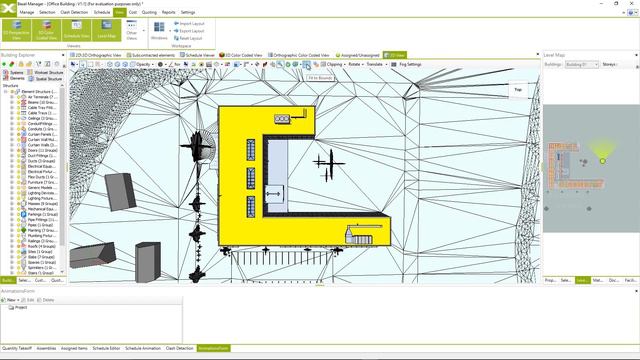
Task: Launch Schedule View from the ribbon
Action: pyautogui.click(x=76, y=30)
